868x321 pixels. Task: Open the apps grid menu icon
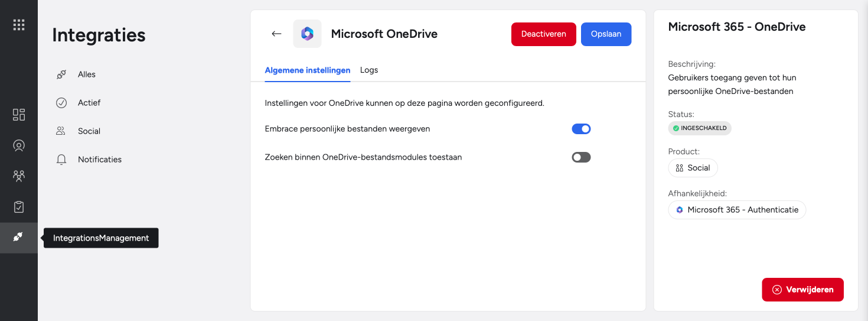point(19,25)
